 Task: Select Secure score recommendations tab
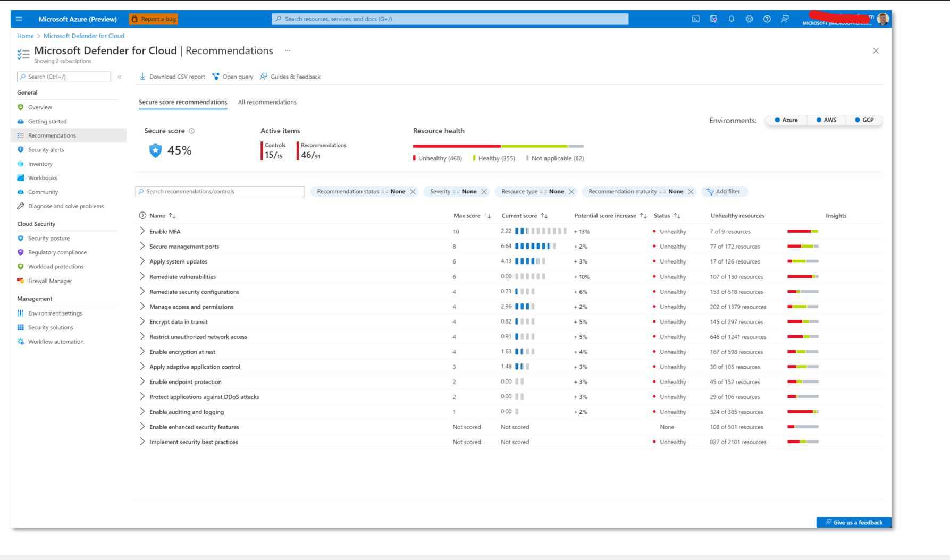[x=183, y=103]
